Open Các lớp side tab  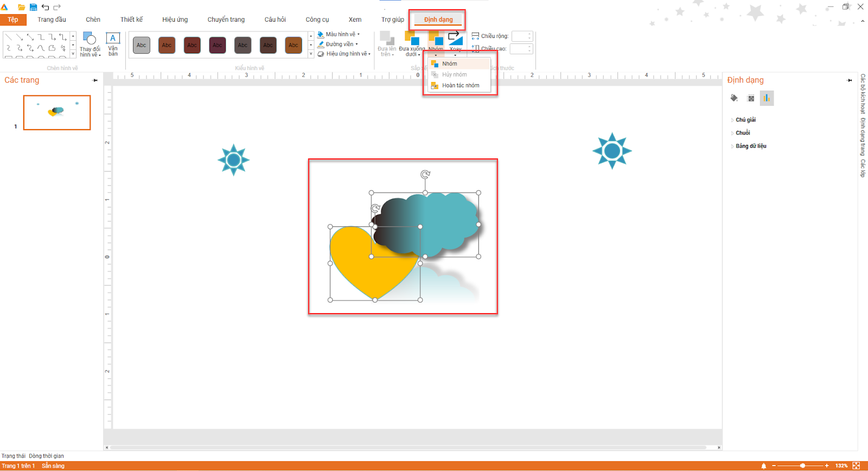(x=863, y=168)
